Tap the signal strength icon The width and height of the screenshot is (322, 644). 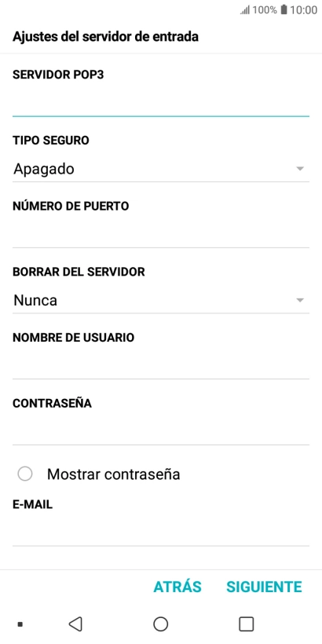point(245,10)
